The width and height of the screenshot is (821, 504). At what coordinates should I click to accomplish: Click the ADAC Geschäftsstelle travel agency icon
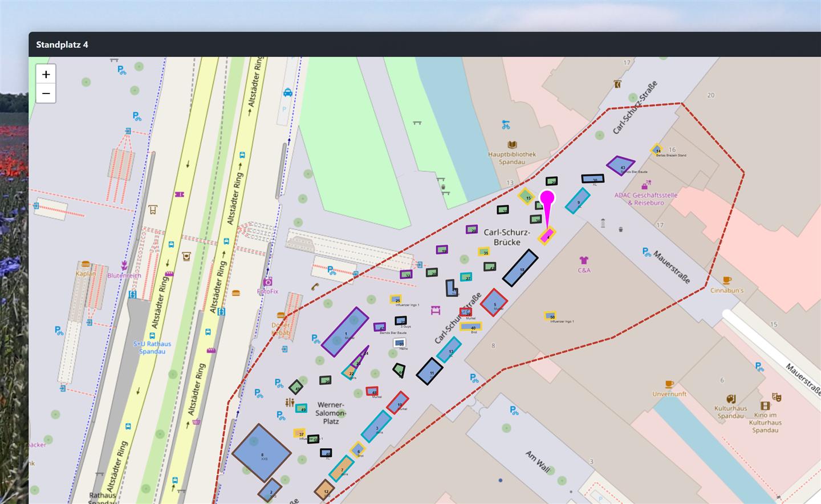coord(646,185)
